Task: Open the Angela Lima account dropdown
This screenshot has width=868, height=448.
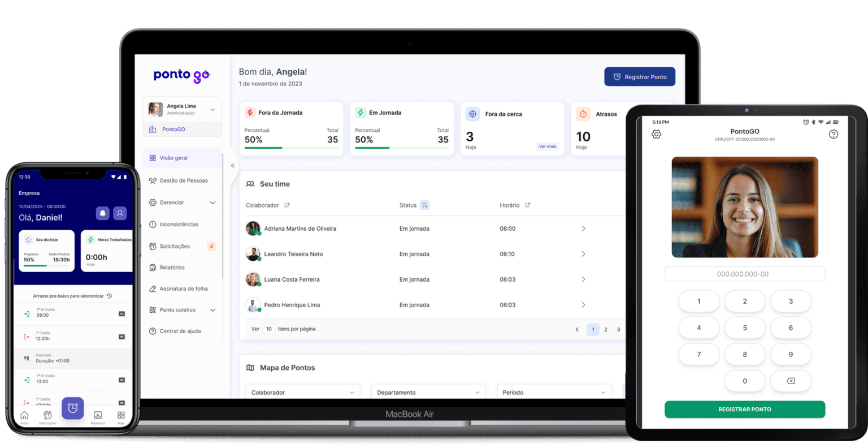Action: pyautogui.click(x=212, y=110)
